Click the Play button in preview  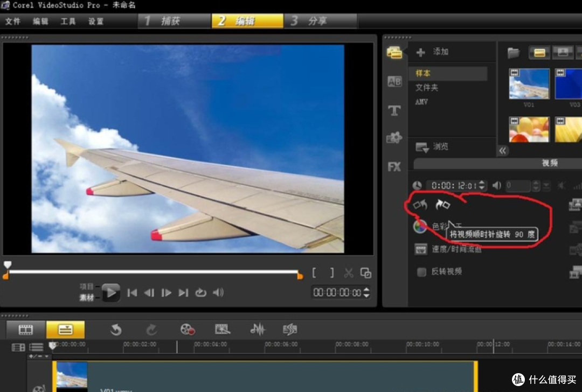point(110,292)
